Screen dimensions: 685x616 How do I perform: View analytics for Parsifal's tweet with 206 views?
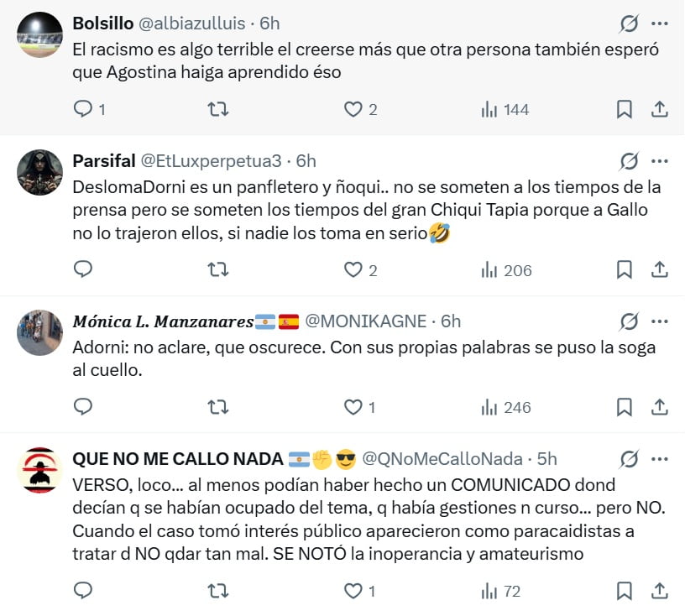506,269
